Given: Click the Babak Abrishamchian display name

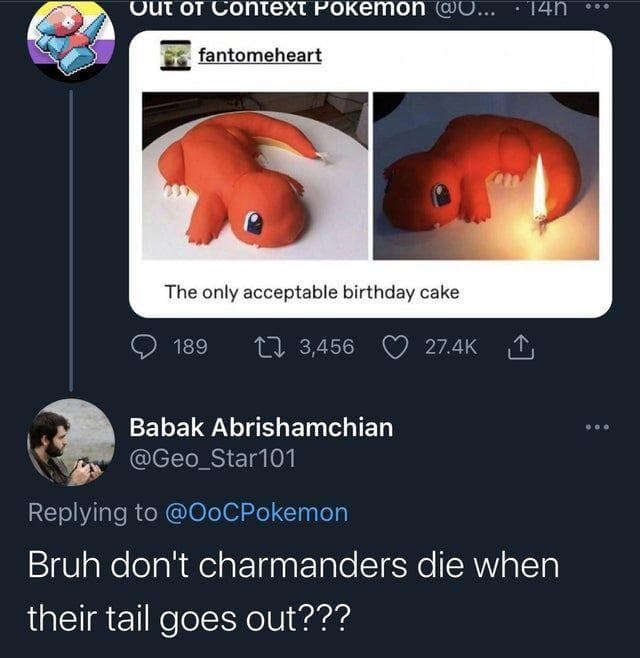Looking at the screenshot, I should pos(261,428).
